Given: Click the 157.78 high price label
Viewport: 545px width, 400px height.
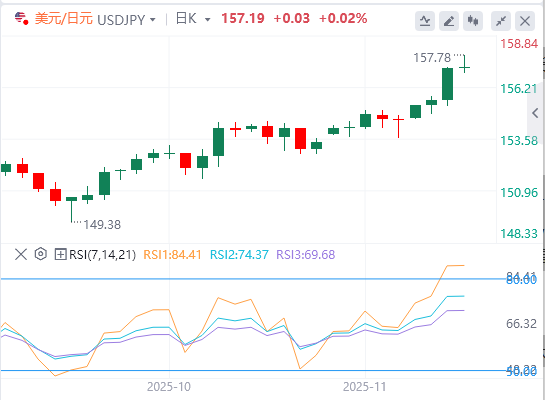Looking at the screenshot, I should click(x=432, y=58).
